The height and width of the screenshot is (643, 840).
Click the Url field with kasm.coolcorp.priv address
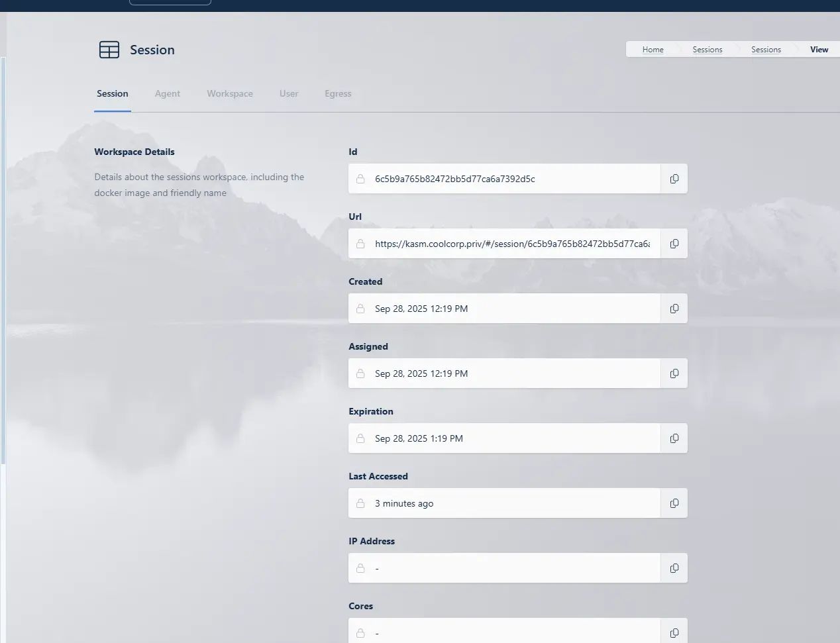510,244
